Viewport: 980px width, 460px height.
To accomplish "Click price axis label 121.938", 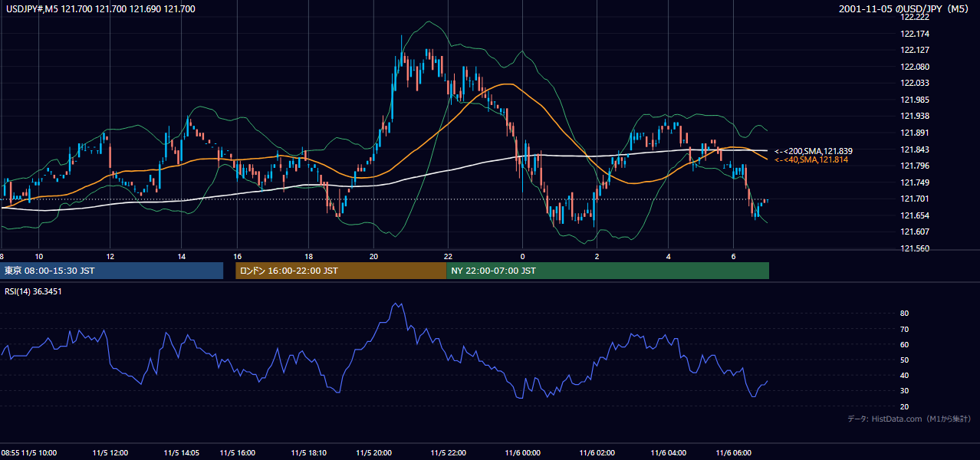I will (x=914, y=116).
